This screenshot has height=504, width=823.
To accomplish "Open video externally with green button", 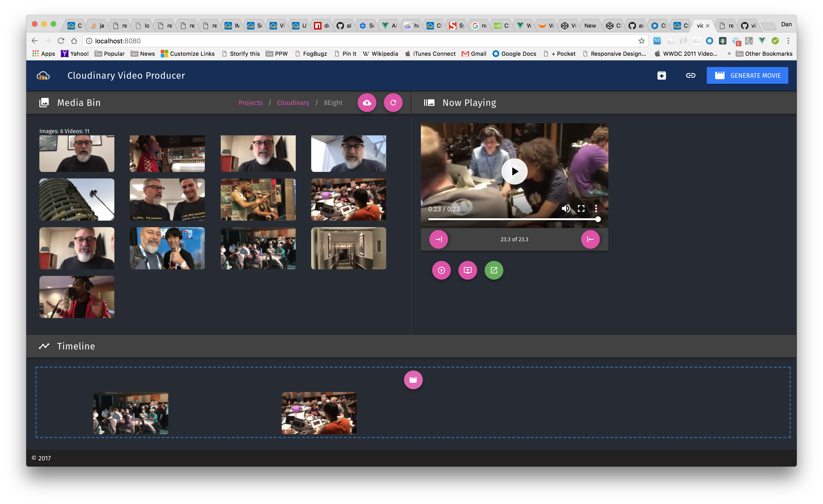I will 494,270.
